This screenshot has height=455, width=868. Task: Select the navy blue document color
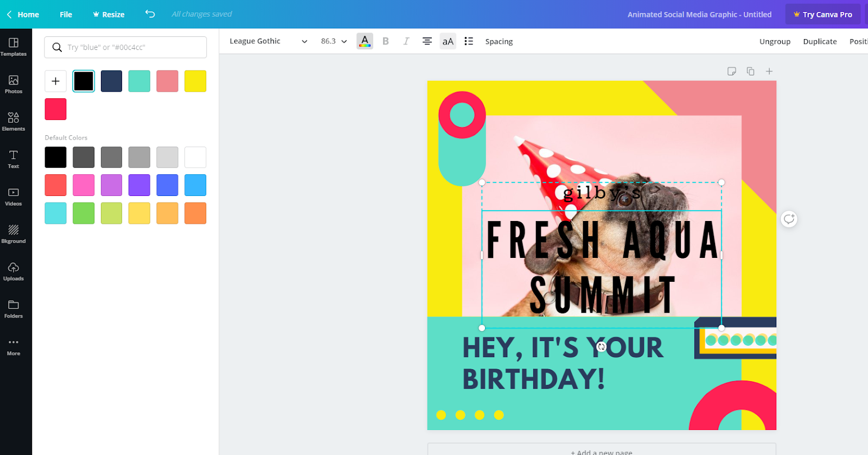(x=111, y=81)
